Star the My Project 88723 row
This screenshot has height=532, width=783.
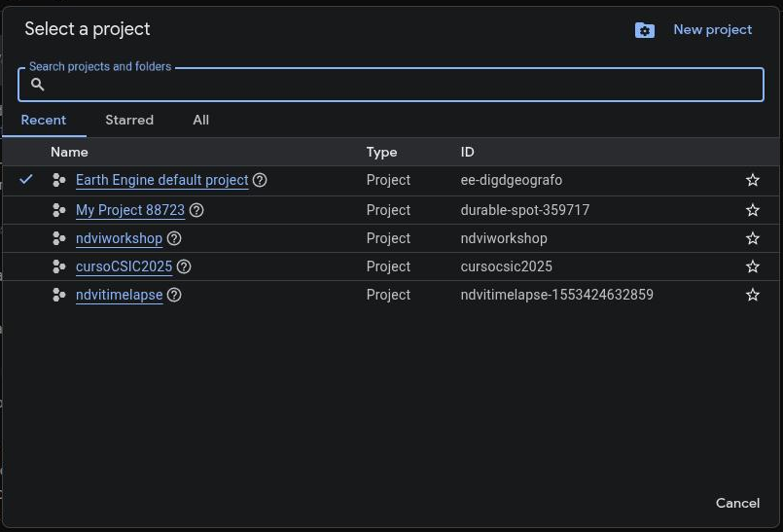(753, 210)
